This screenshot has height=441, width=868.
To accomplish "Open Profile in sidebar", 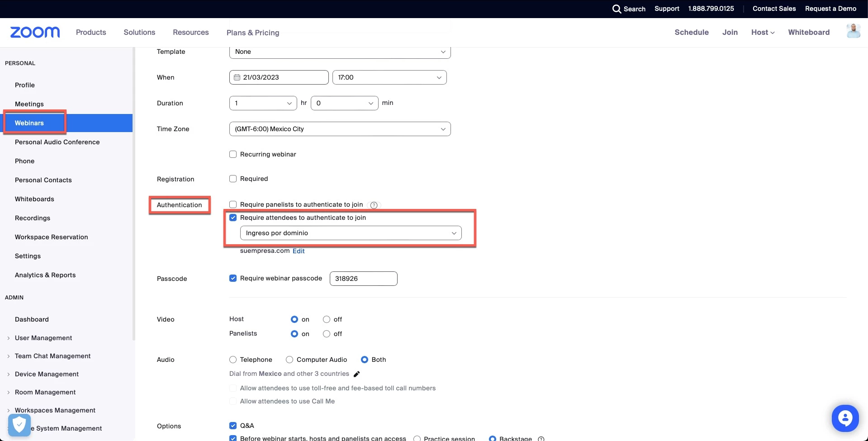I will pyautogui.click(x=25, y=85).
